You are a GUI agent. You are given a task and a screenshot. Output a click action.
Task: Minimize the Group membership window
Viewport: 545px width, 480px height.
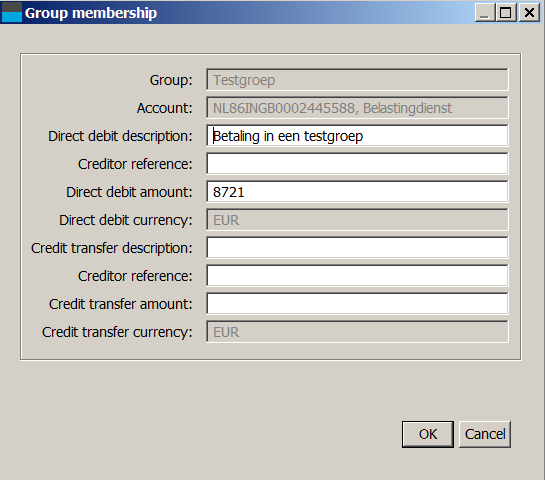coord(485,13)
